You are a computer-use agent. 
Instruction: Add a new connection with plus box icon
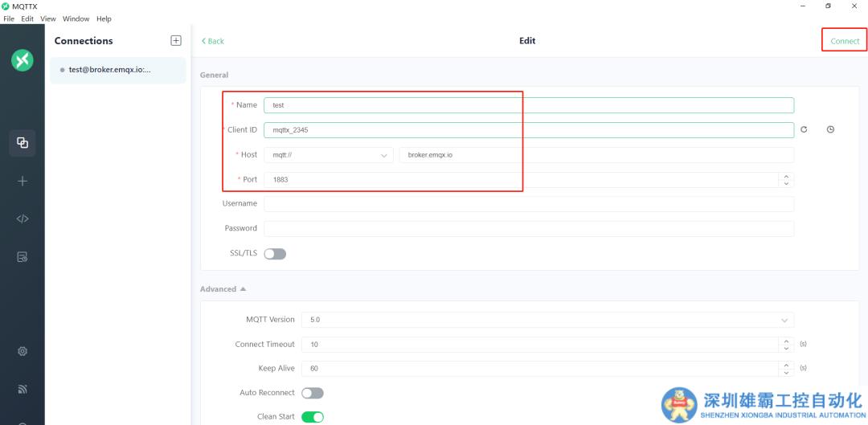pyautogui.click(x=176, y=40)
